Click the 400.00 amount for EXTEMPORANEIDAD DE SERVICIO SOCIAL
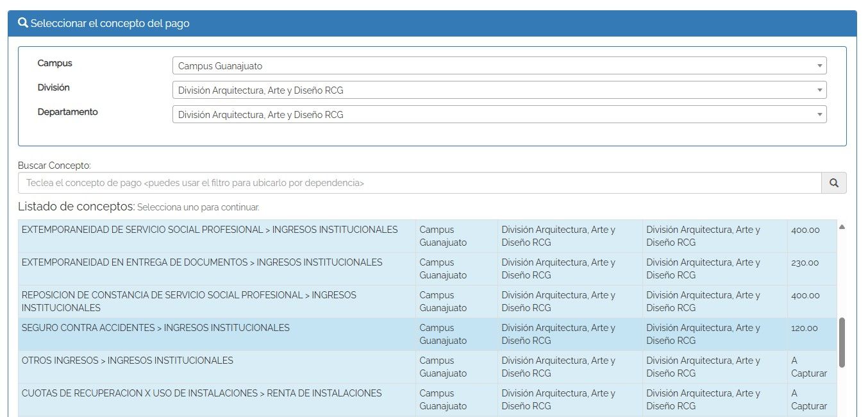 point(805,230)
